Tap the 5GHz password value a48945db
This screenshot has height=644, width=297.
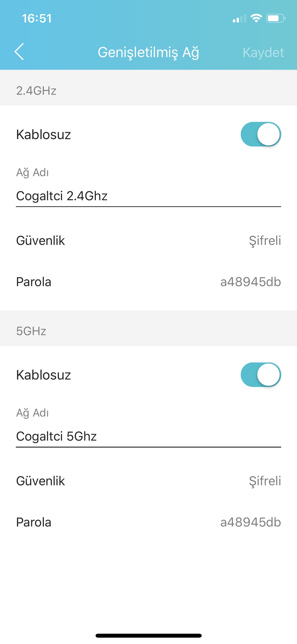(250, 522)
